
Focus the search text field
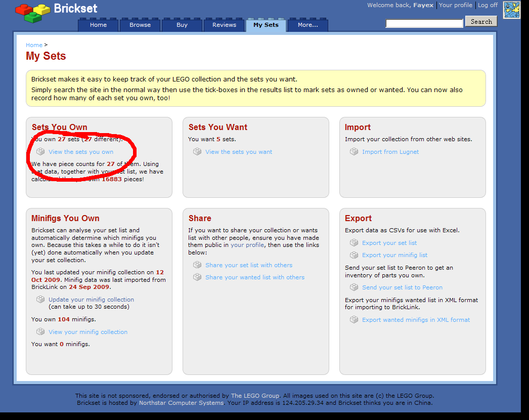pos(424,23)
